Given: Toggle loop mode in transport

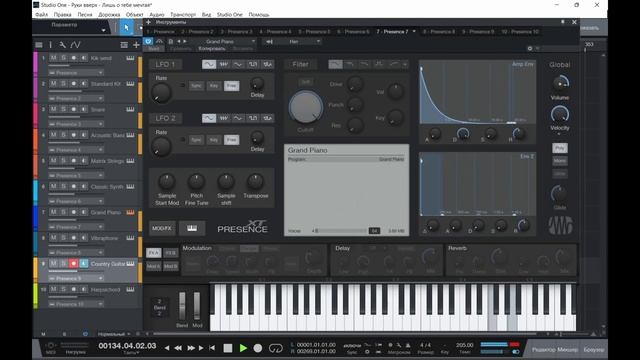Looking at the screenshot, I should pyautogui.click(x=276, y=348).
